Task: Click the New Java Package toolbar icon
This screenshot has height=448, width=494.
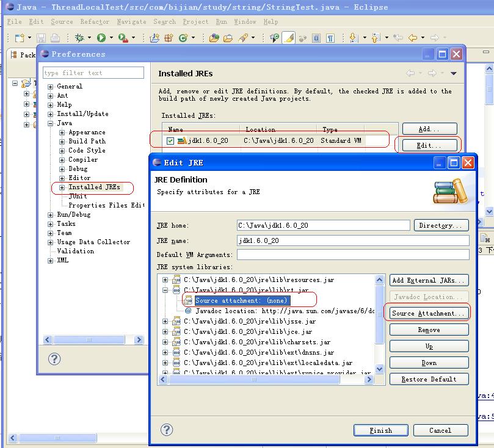Action: 169,38
